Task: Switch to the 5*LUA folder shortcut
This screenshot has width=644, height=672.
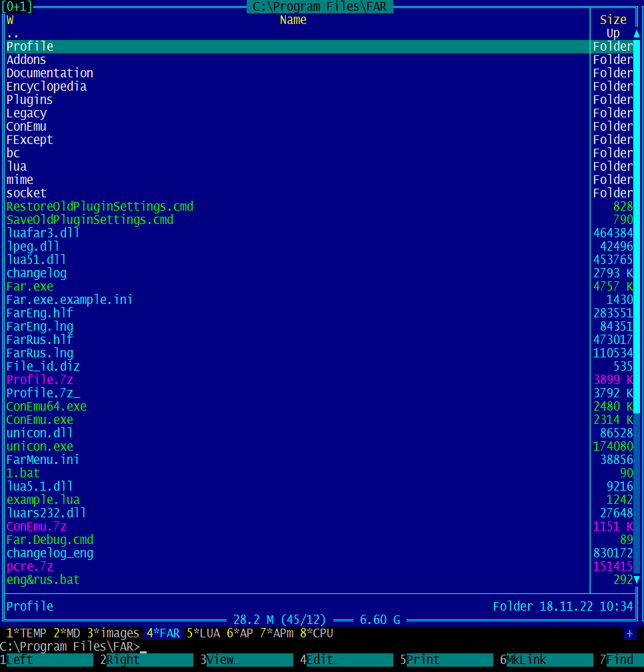Action: click(203, 633)
